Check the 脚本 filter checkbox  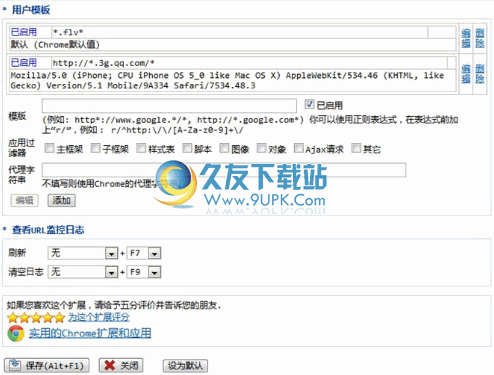pyautogui.click(x=187, y=148)
